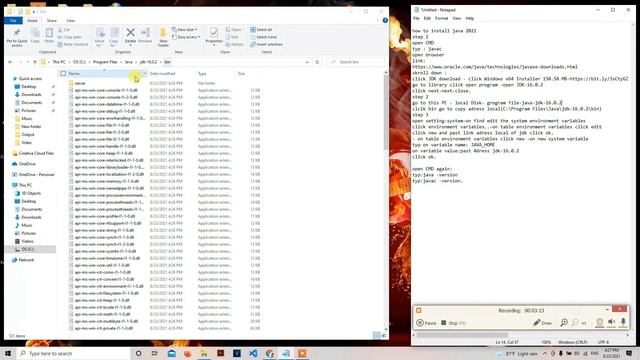640x360 pixels.
Task: Tick the select-all checkbox beside Name column
Action: (x=63, y=73)
